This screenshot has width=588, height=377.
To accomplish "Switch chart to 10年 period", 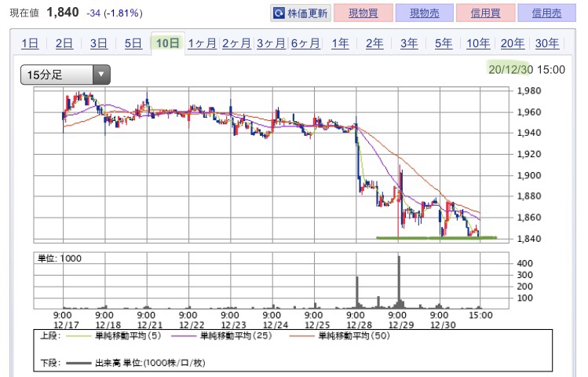I will coord(478,43).
